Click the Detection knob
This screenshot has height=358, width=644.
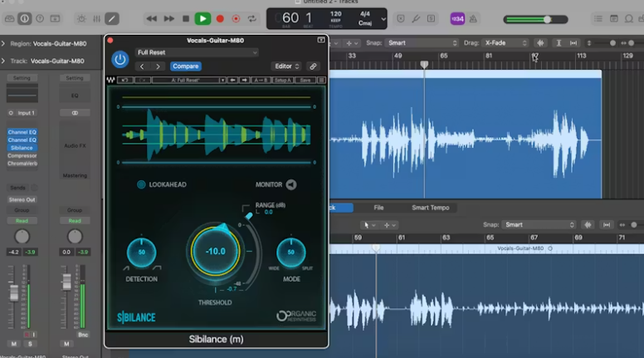(x=142, y=253)
